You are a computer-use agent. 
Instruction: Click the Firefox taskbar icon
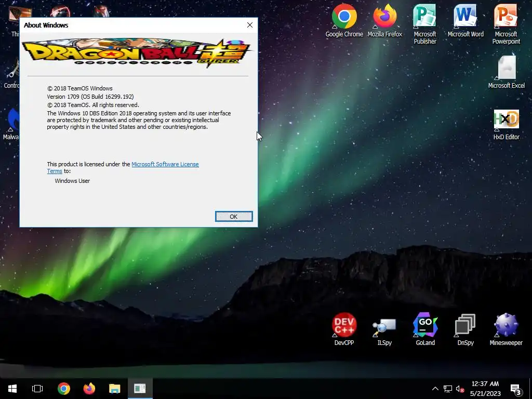[x=89, y=389]
